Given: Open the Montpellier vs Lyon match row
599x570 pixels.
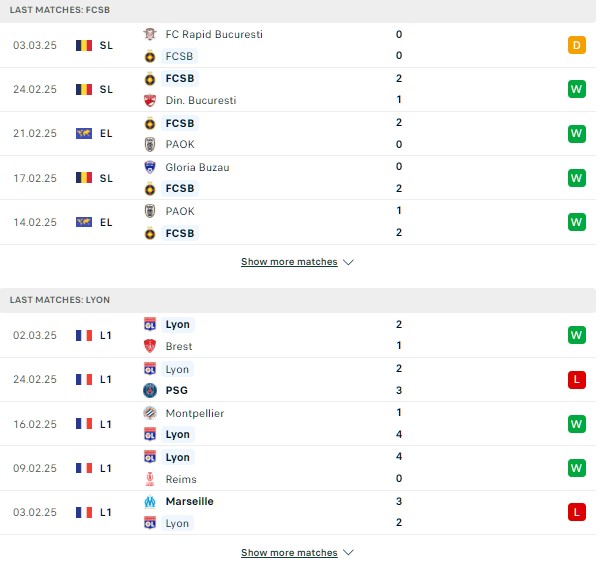Looking at the screenshot, I should (298, 424).
